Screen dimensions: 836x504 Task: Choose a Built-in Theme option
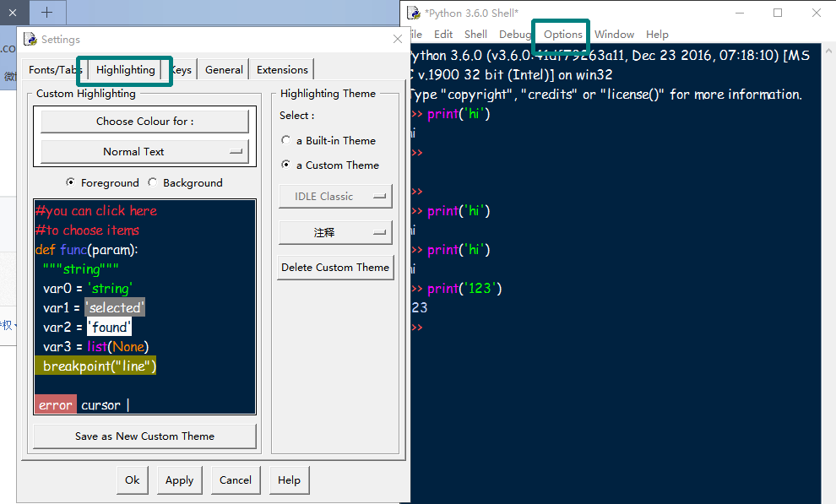(285, 140)
